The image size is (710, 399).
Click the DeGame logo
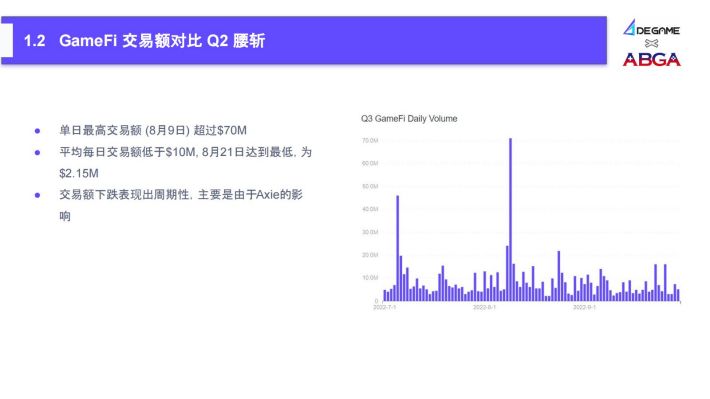(x=651, y=28)
